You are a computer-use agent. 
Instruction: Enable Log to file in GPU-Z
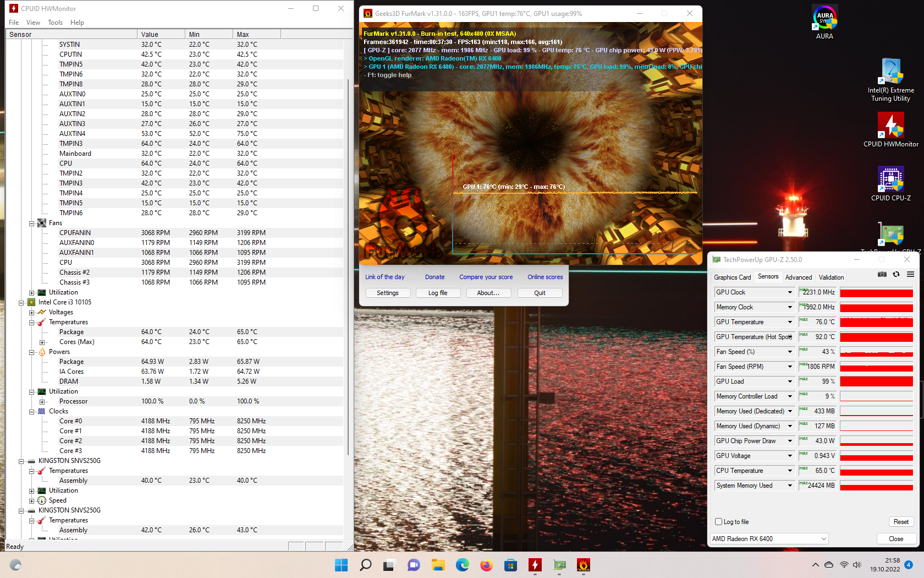pyautogui.click(x=718, y=521)
